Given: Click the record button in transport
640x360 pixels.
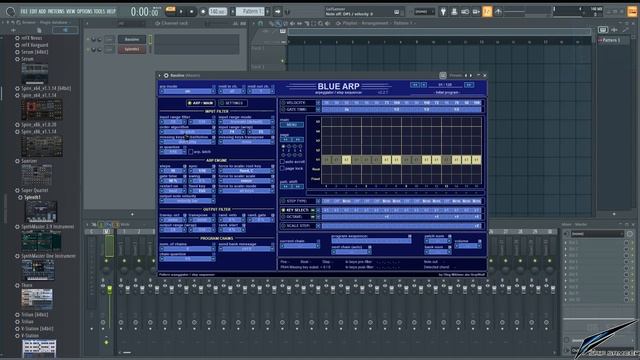Looking at the screenshot, I should click(x=203, y=12).
